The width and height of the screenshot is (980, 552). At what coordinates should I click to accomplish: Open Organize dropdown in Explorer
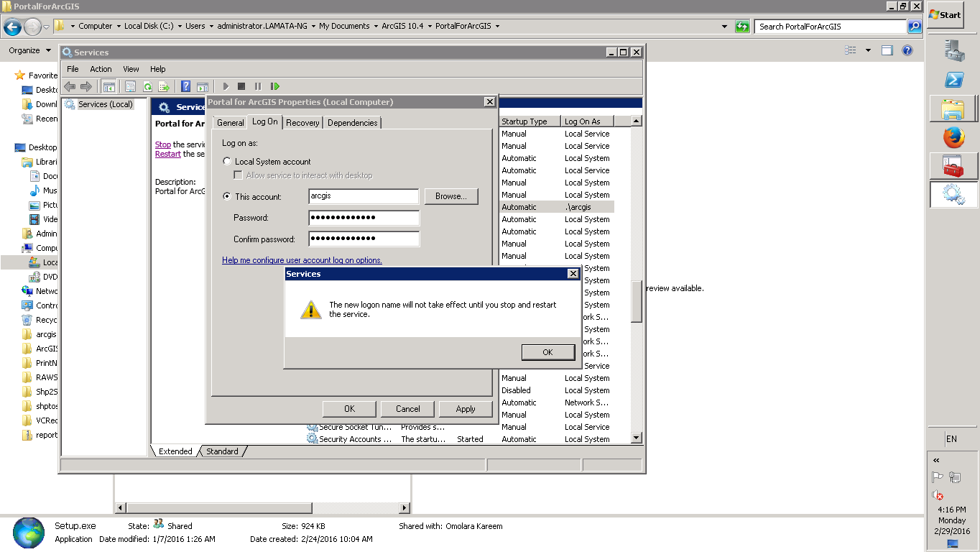pos(30,50)
